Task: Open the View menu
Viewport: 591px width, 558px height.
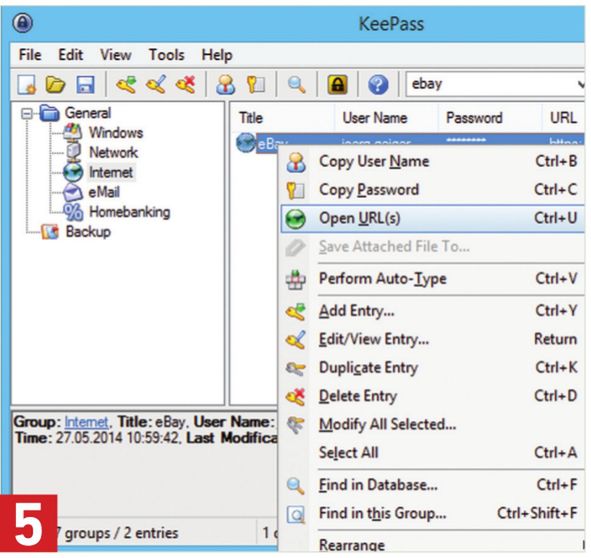Action: (116, 55)
